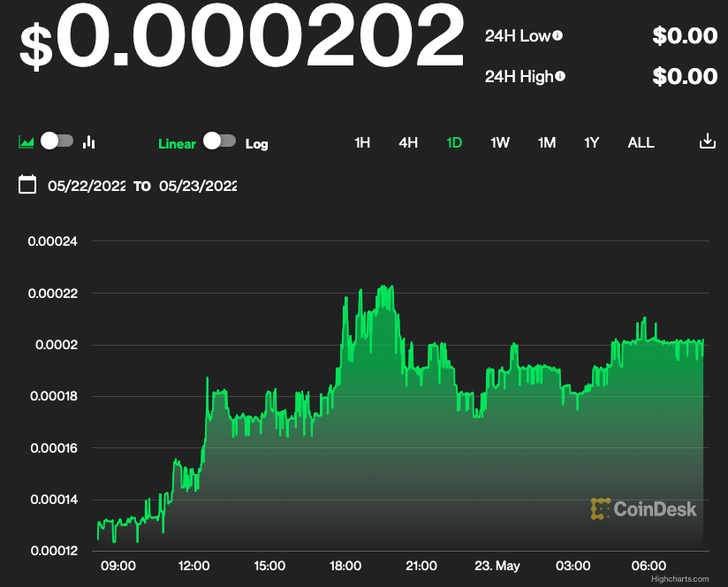Show the 1M time range
Screen dimensions: 728x587
[x=547, y=142]
